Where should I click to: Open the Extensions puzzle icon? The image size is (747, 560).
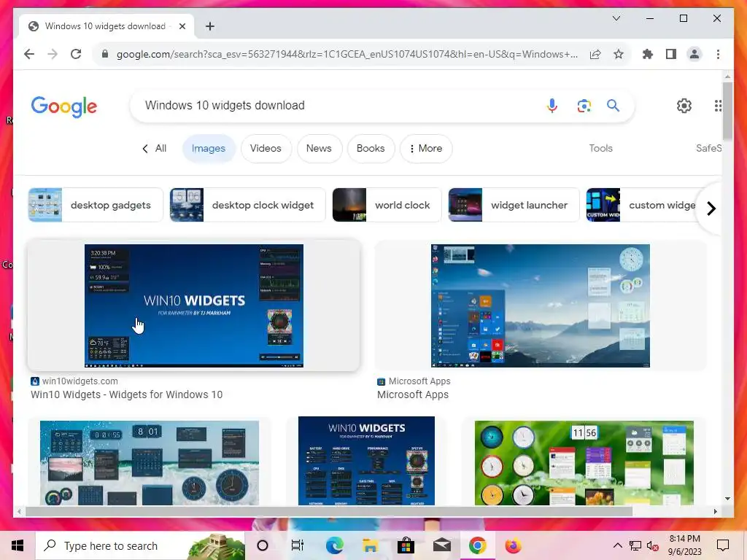coord(648,54)
